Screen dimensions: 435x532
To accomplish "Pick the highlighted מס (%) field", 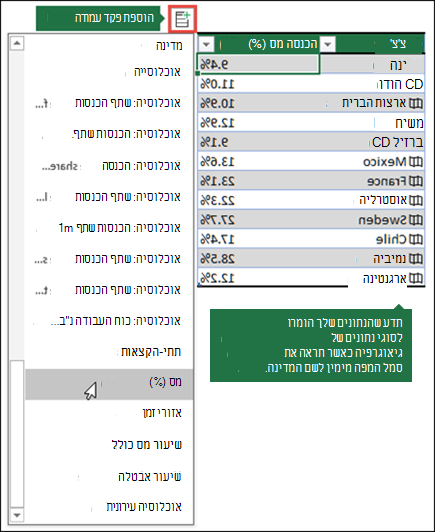I will coord(109,384).
